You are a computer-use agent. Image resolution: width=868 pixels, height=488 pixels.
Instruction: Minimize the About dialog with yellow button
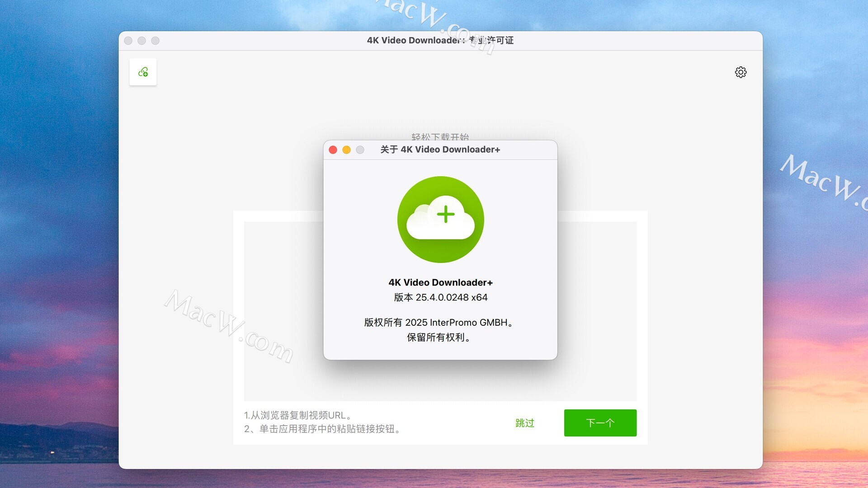tap(346, 150)
